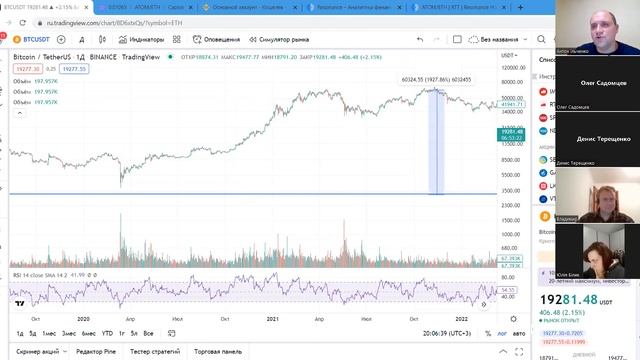
Task: Set range to 5д
Action: point(33,333)
